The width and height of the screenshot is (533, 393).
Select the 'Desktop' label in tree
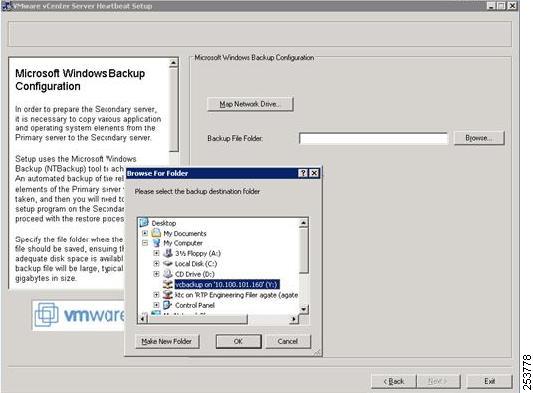click(x=164, y=223)
